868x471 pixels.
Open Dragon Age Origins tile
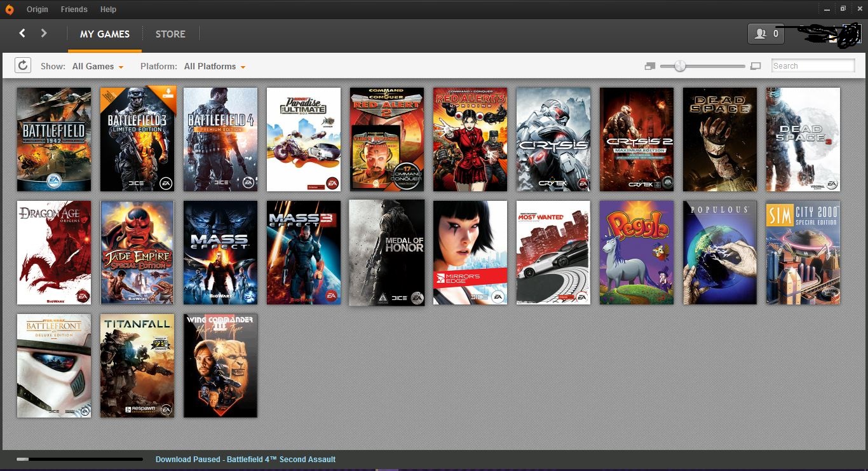click(x=54, y=253)
